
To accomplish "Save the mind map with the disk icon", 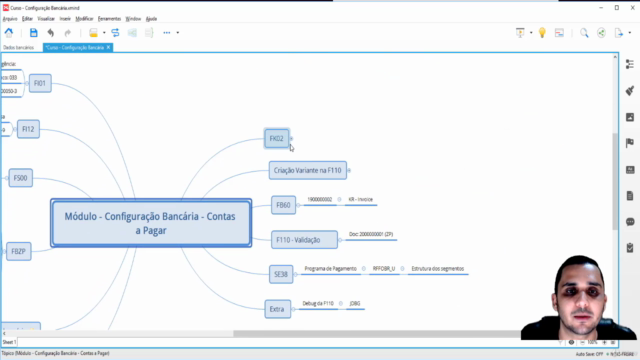I will pyautogui.click(x=33, y=33).
